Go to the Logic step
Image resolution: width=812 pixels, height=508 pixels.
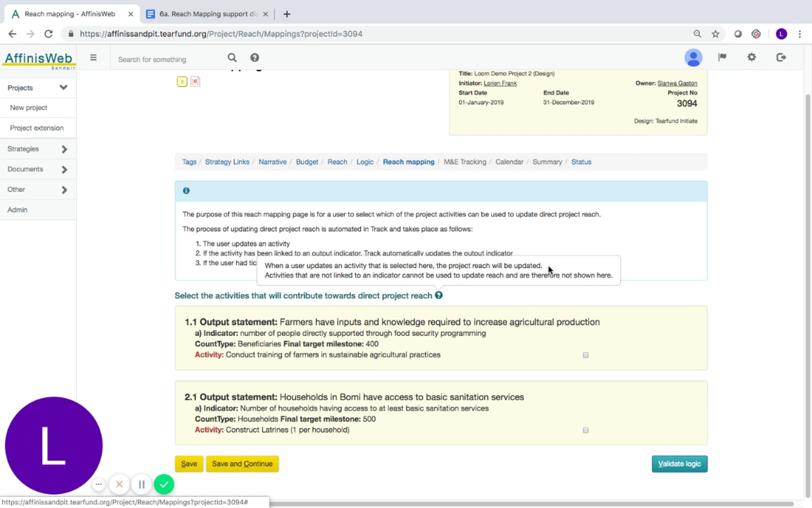click(365, 162)
